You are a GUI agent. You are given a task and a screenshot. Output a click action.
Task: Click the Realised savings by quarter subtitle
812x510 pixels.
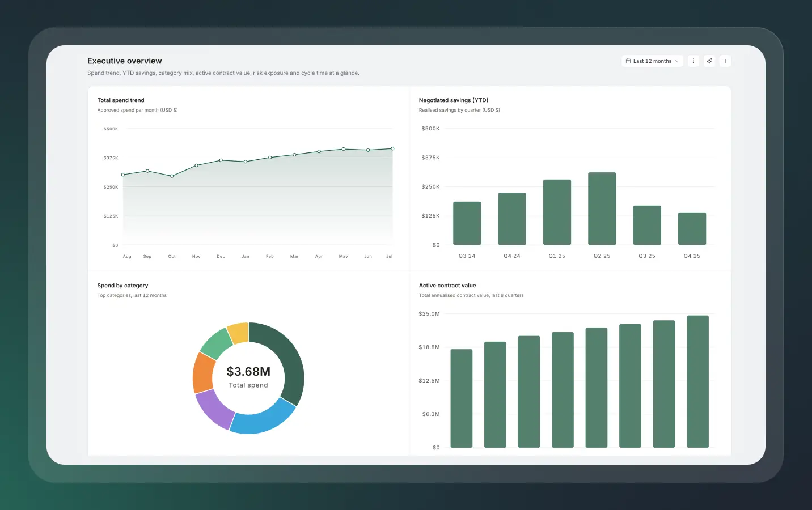(x=459, y=110)
